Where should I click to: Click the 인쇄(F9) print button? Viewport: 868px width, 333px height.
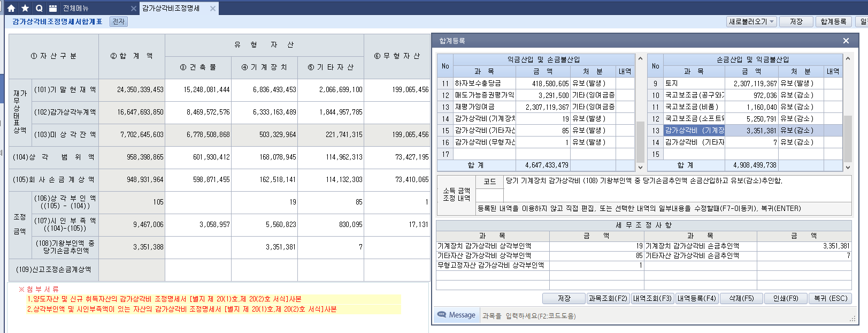pyautogui.click(x=785, y=298)
